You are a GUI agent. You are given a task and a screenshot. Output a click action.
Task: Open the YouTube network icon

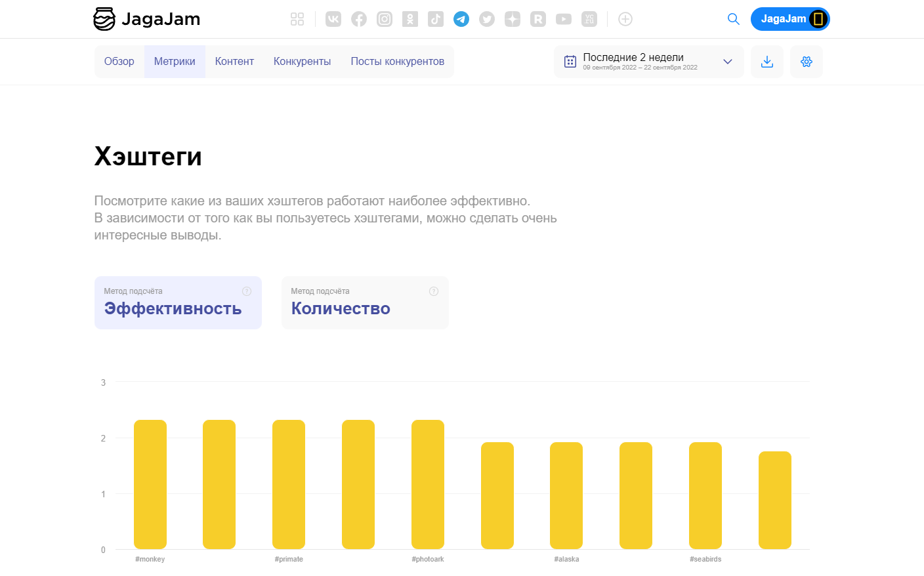click(x=564, y=19)
